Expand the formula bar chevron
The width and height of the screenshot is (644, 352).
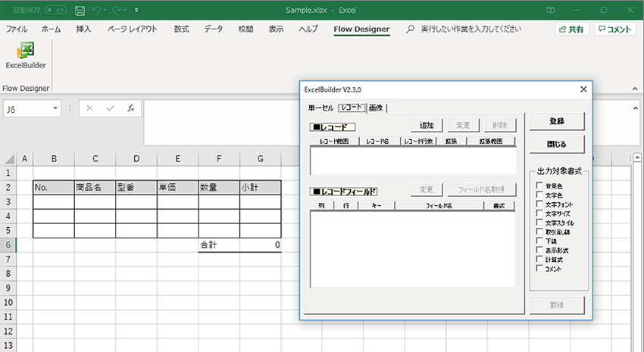click(635, 108)
